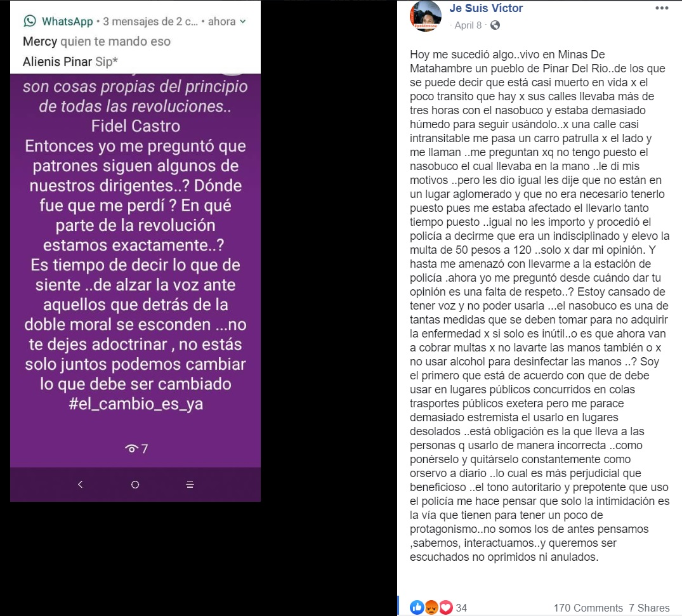Click the Je Suis Víctor profile picture
Viewport: 682px width, 616px height.
426,16
